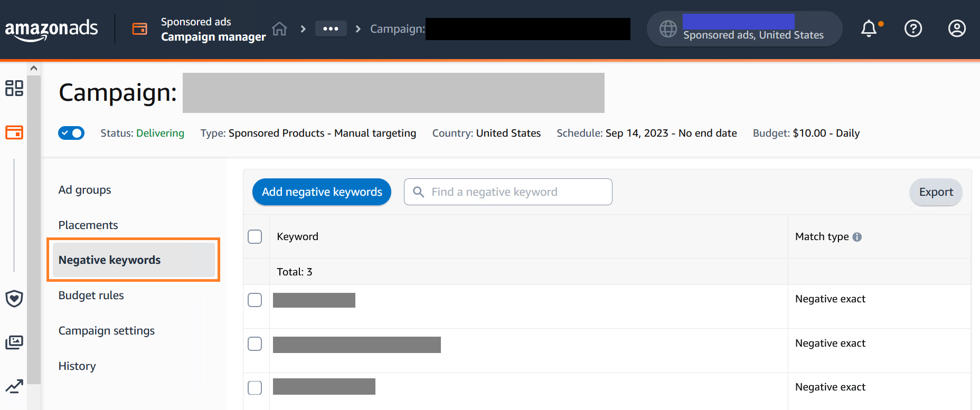Go to home via breadcrumb house icon
Screen dimensions: 980x410
coord(279,28)
